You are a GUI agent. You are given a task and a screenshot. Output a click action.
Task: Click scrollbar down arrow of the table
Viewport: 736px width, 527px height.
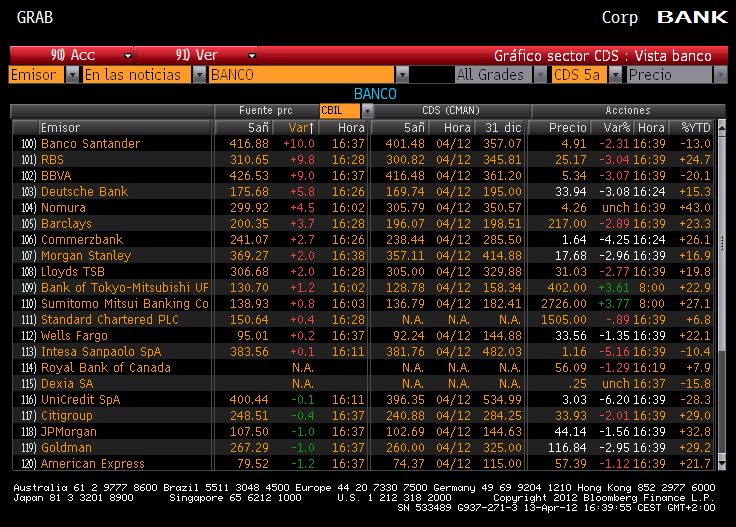tap(721, 464)
